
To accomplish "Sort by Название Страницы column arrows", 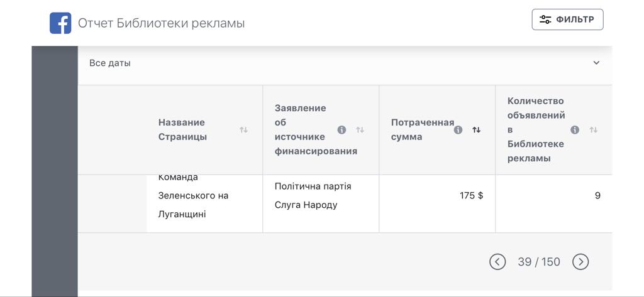I will point(243,129).
